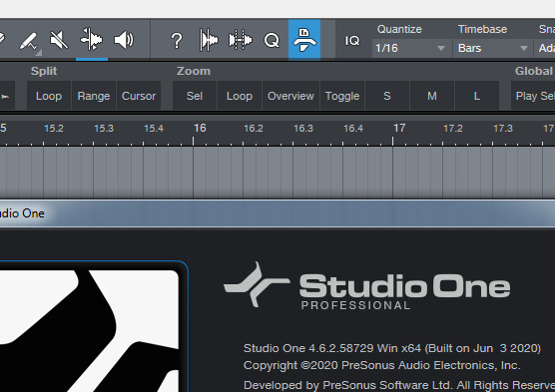Click the M track height button

432,96
